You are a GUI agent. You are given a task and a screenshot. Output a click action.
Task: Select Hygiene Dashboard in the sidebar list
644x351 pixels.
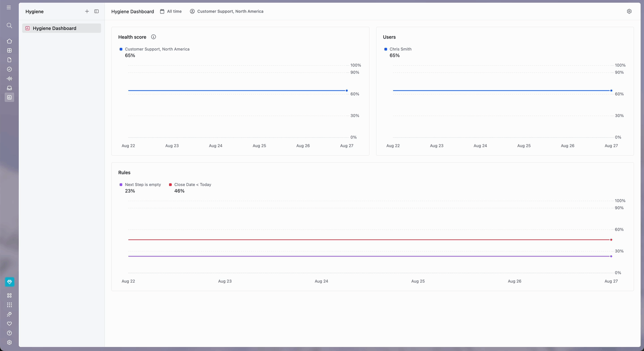tap(62, 28)
